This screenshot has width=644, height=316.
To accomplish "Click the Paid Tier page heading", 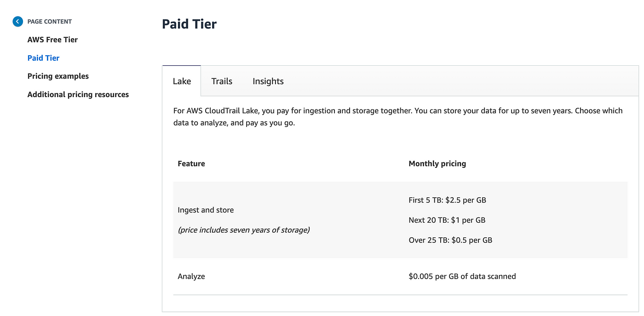I will (x=189, y=24).
